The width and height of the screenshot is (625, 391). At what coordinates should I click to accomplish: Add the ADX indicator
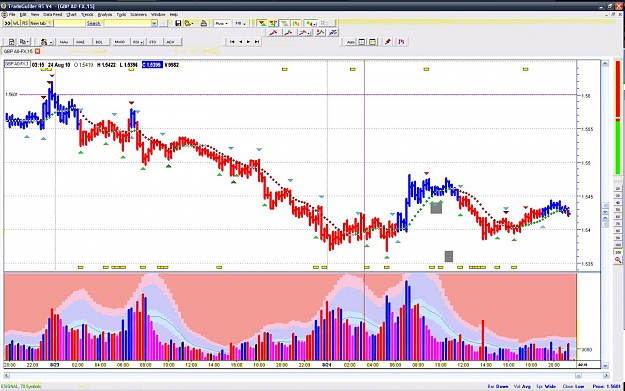click(x=171, y=42)
